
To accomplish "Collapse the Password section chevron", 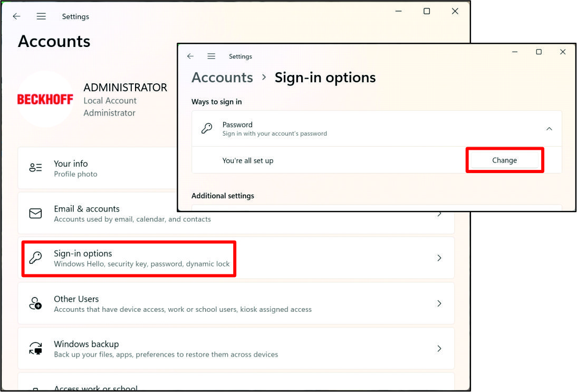I will 549,129.
